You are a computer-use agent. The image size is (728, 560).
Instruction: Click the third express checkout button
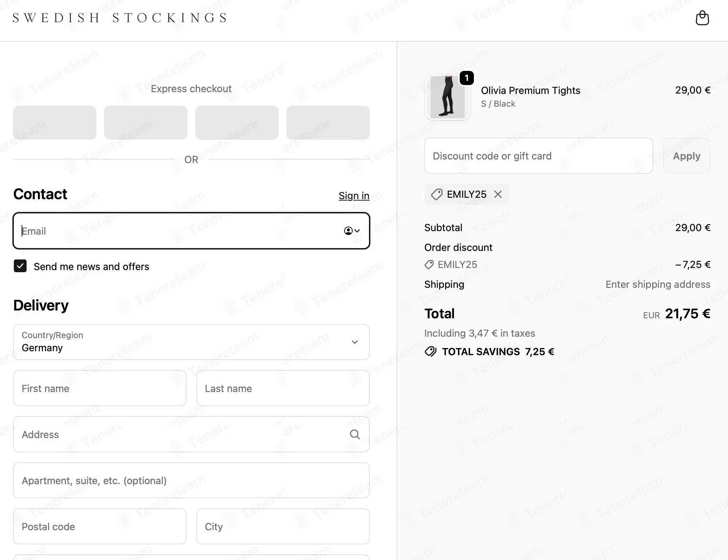237,123
